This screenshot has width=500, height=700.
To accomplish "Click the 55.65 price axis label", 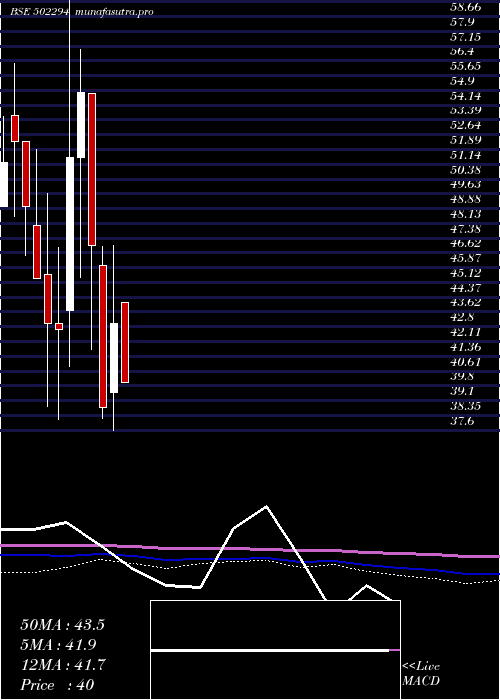I will pos(465,66).
